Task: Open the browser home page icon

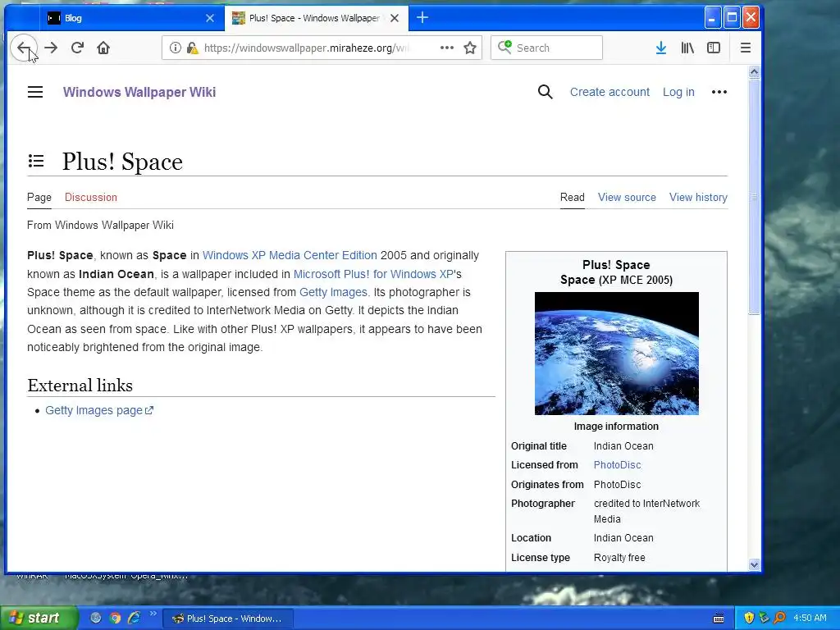Action: 103,48
